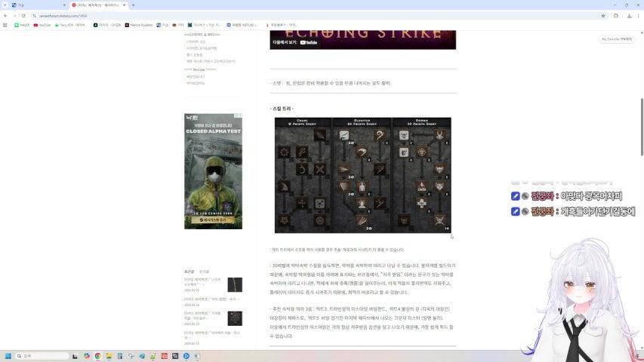Screen dimensions: 644x362
Task: Open the Chrome extensions menu
Action: tap(615, 16)
